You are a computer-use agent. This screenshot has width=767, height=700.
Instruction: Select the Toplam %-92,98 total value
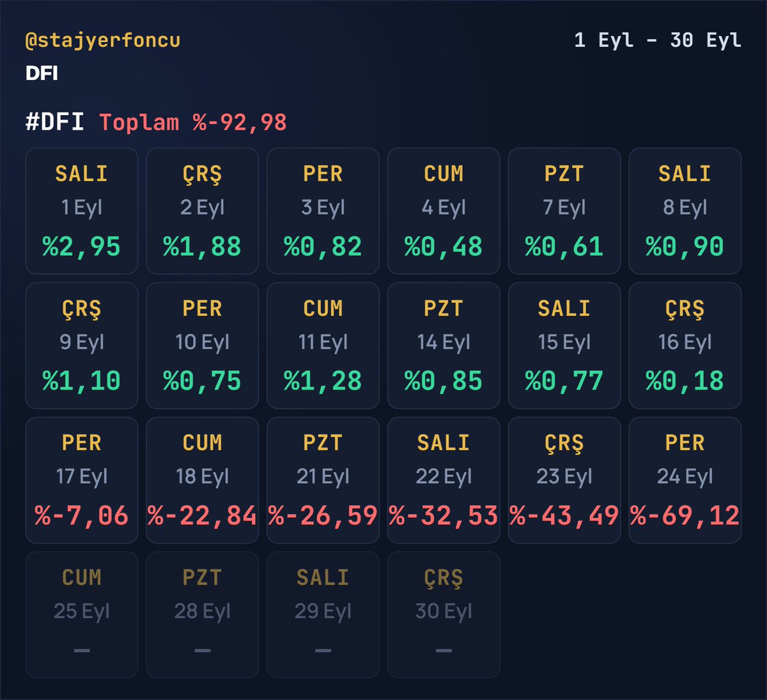coord(193,122)
